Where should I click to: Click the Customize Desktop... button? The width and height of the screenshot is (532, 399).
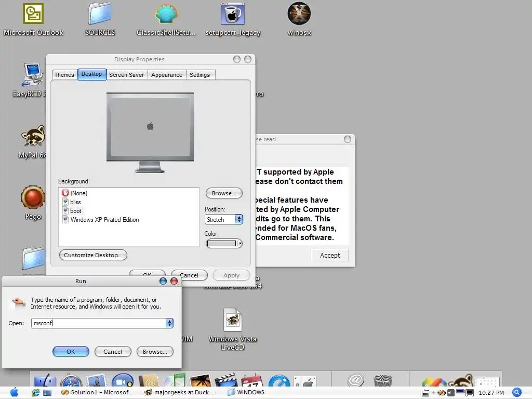(93, 255)
